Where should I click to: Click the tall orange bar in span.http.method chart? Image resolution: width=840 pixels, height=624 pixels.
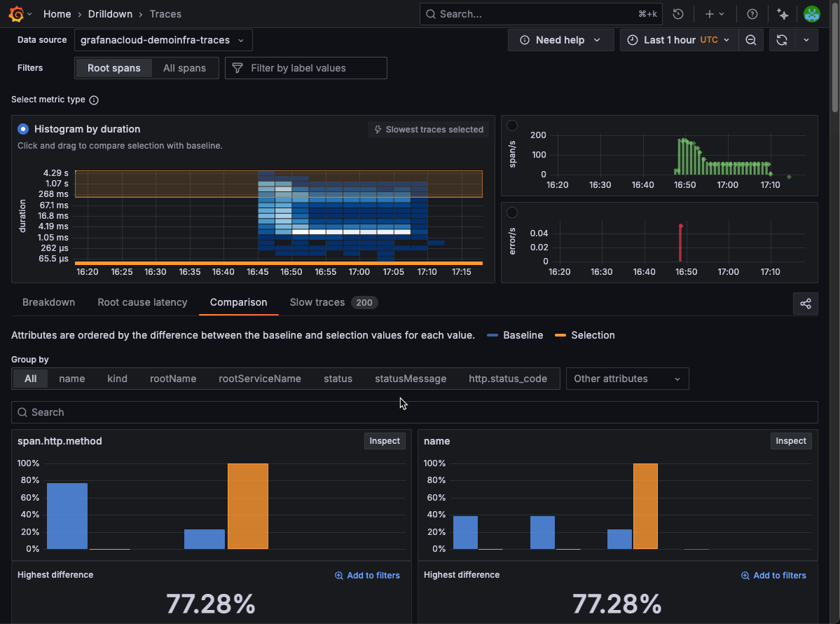(247, 506)
